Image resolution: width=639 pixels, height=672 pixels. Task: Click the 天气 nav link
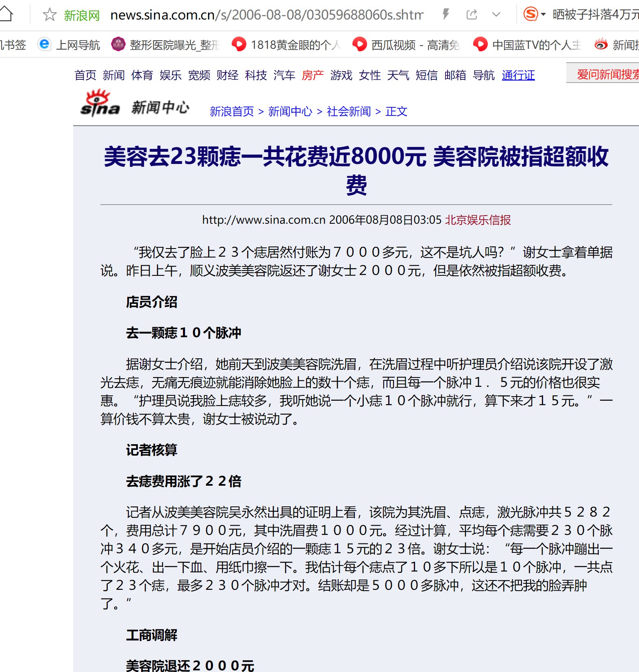pos(398,75)
